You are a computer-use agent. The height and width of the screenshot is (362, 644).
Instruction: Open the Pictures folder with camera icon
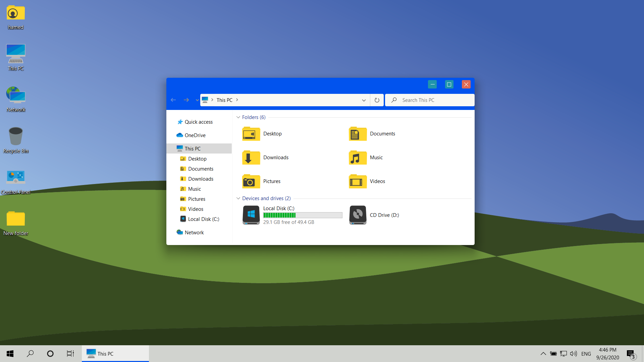251,181
